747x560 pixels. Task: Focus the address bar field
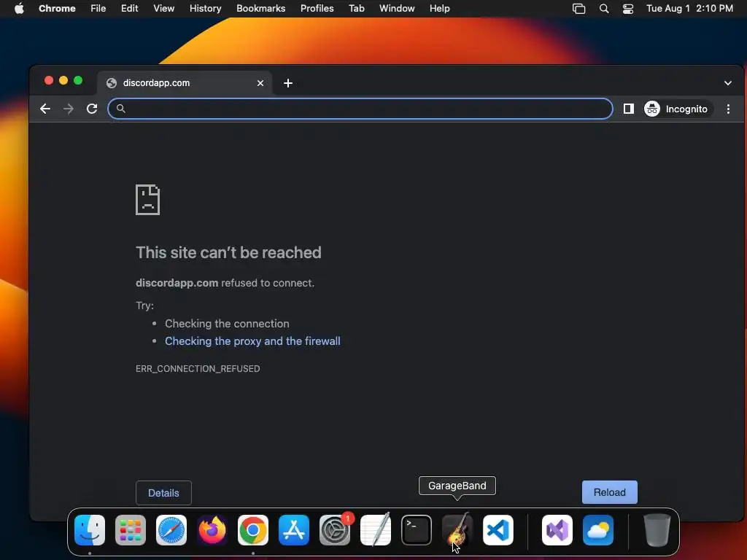click(x=360, y=109)
